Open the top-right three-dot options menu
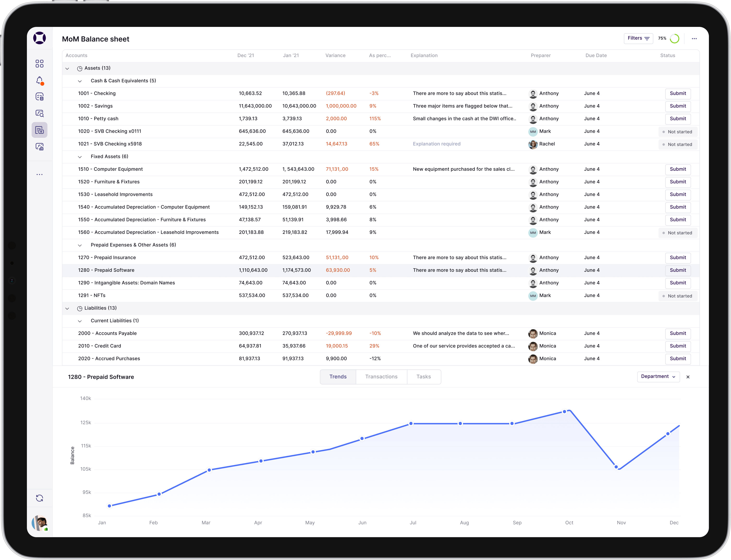The width and height of the screenshot is (731, 560). point(694,39)
